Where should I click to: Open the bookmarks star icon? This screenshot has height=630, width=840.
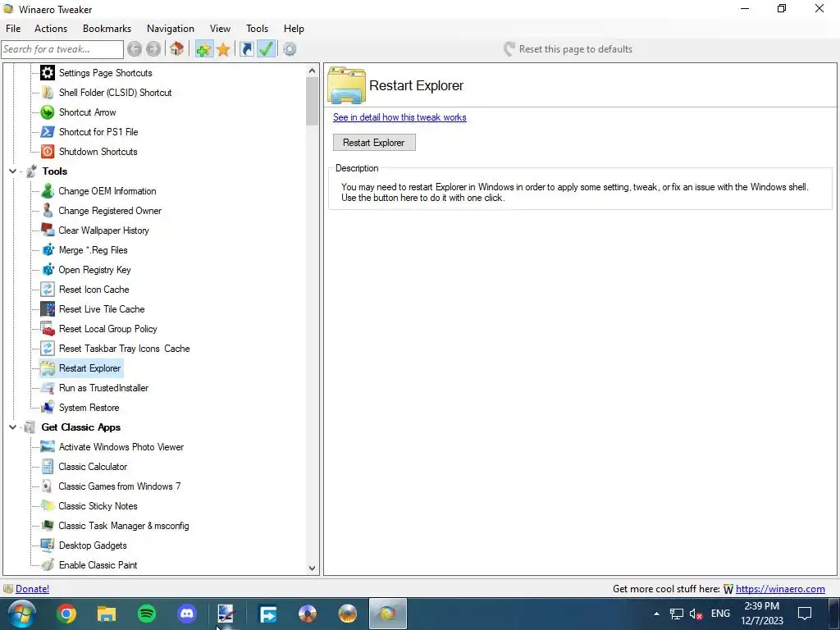pos(223,49)
